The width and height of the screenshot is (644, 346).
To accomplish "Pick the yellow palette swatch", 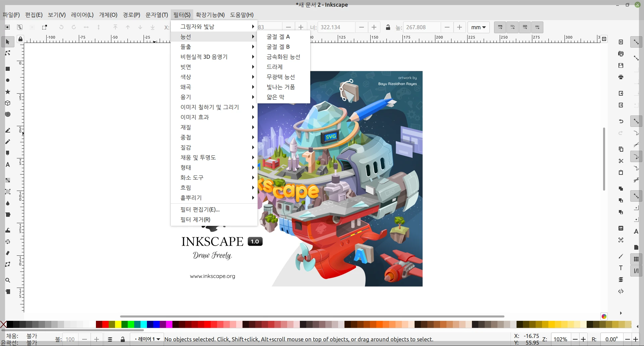I will 118,324.
